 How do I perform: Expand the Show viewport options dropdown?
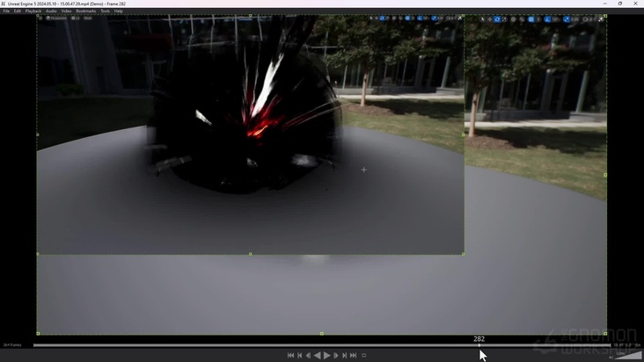(x=88, y=18)
